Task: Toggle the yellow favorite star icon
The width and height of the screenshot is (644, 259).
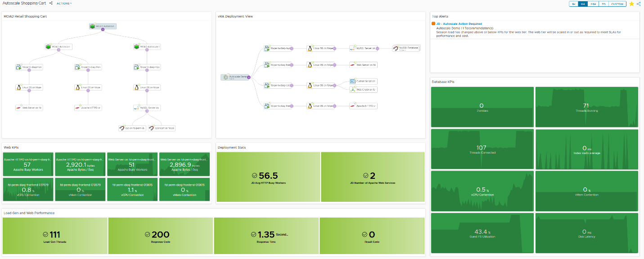Action: [x=631, y=4]
